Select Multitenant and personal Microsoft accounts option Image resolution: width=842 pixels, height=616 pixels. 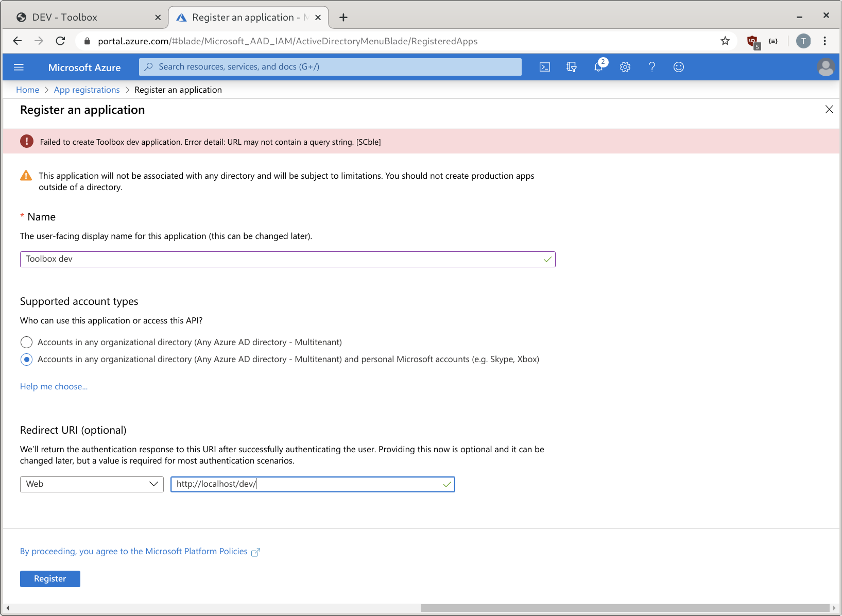click(x=26, y=360)
